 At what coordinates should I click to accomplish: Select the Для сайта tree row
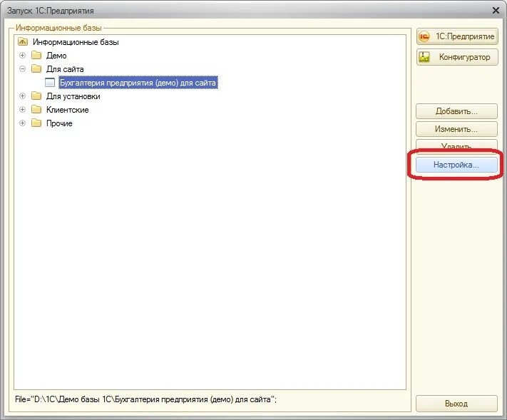coord(65,69)
